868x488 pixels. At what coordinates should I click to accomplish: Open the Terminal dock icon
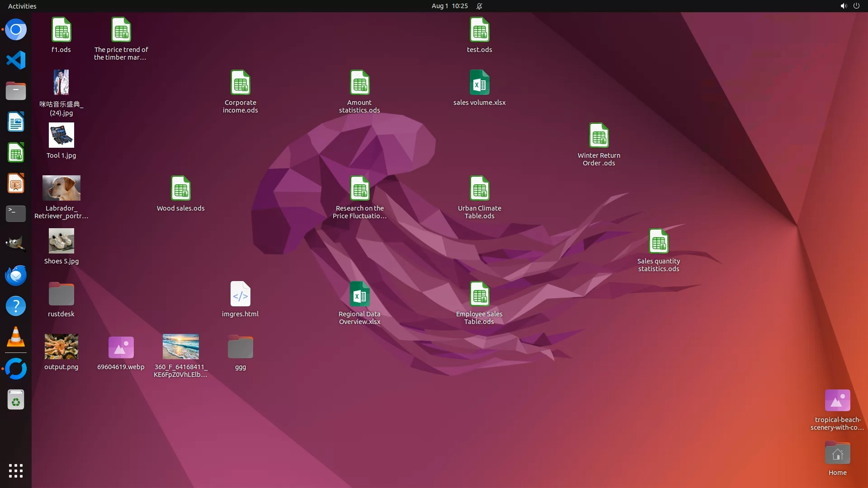coord(16,213)
